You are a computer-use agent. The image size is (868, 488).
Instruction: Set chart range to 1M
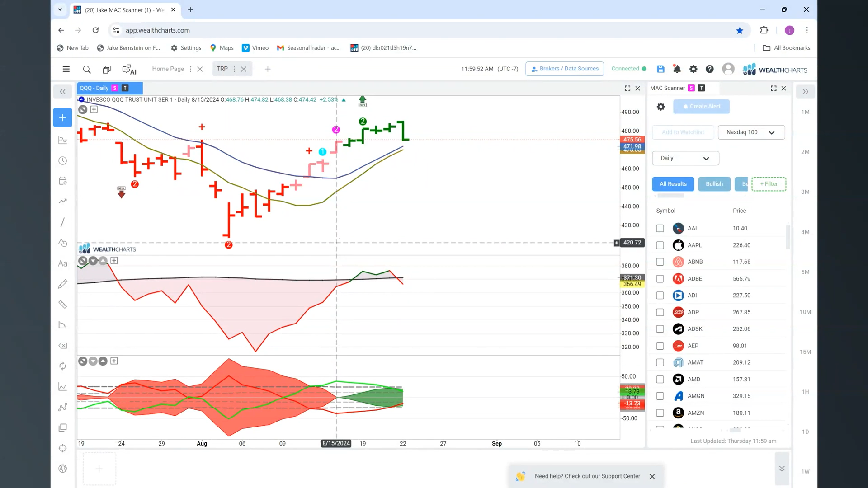(x=805, y=112)
